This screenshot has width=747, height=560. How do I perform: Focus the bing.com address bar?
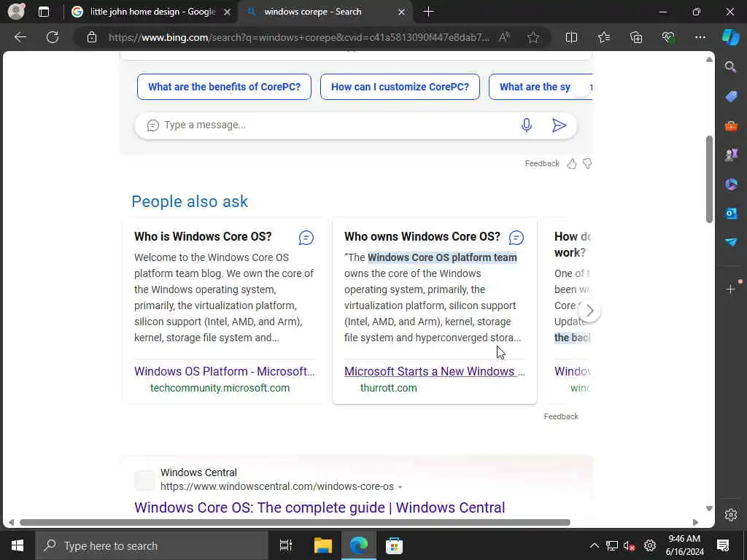(x=298, y=37)
